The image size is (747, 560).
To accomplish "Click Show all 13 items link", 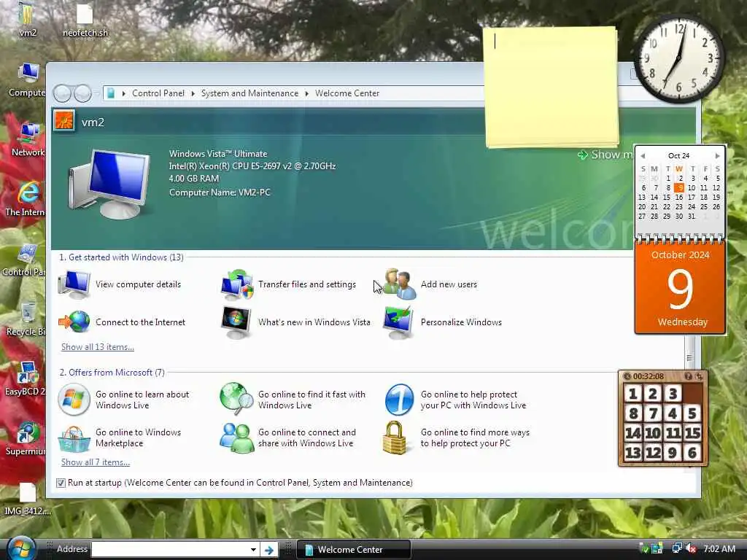I will pyautogui.click(x=98, y=347).
